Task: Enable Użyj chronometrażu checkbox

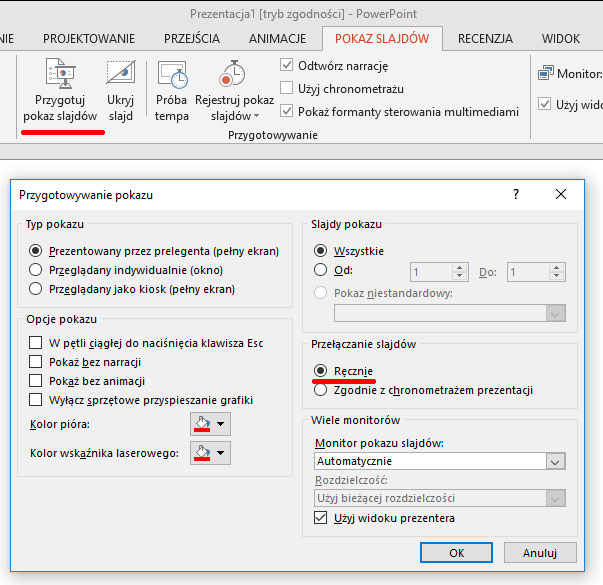Action: [286, 88]
